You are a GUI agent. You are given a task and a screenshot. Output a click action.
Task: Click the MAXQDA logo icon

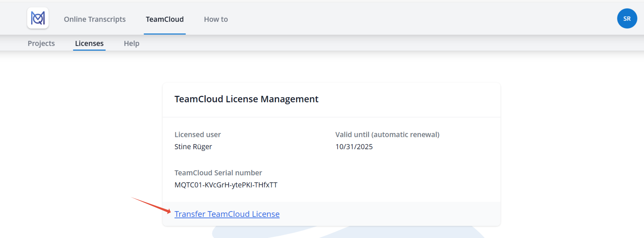(38, 18)
